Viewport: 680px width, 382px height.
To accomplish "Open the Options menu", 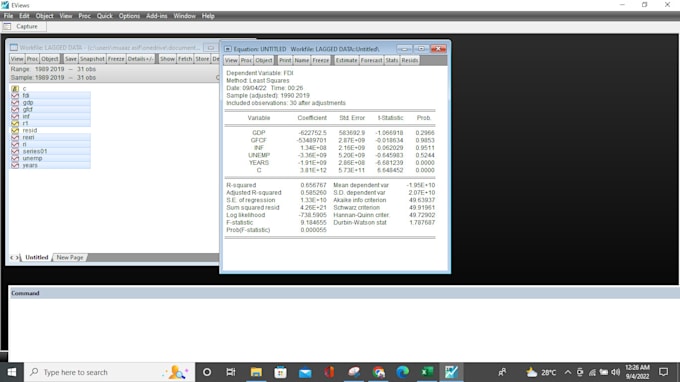I will pos(129,16).
